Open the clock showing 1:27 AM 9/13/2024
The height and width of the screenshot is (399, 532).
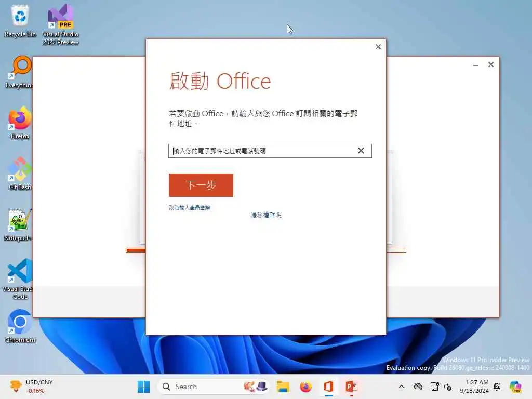pos(474,387)
